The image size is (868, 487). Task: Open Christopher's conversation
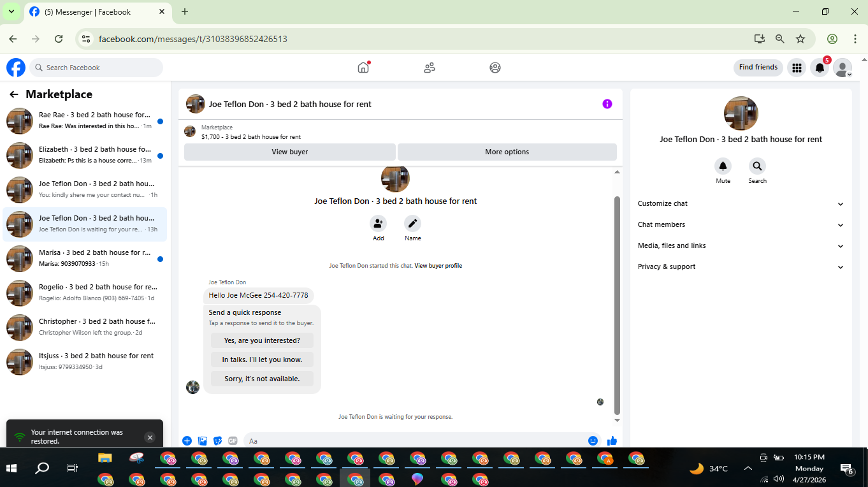(x=85, y=327)
